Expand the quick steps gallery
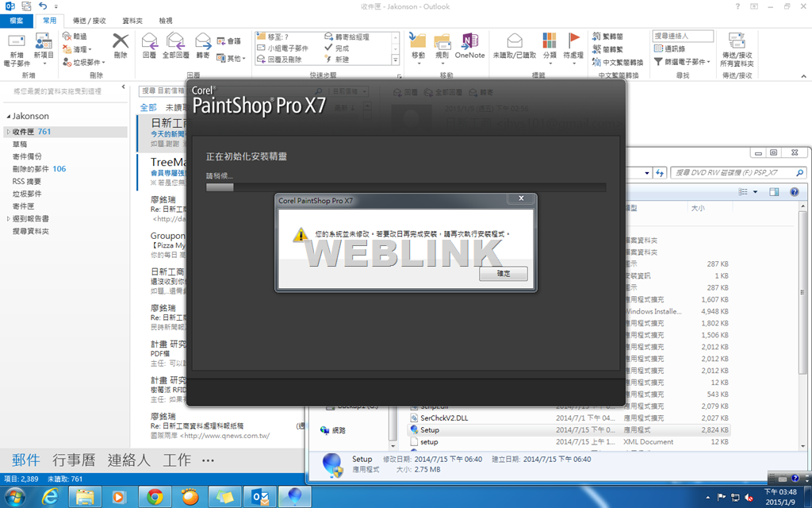 (x=396, y=60)
